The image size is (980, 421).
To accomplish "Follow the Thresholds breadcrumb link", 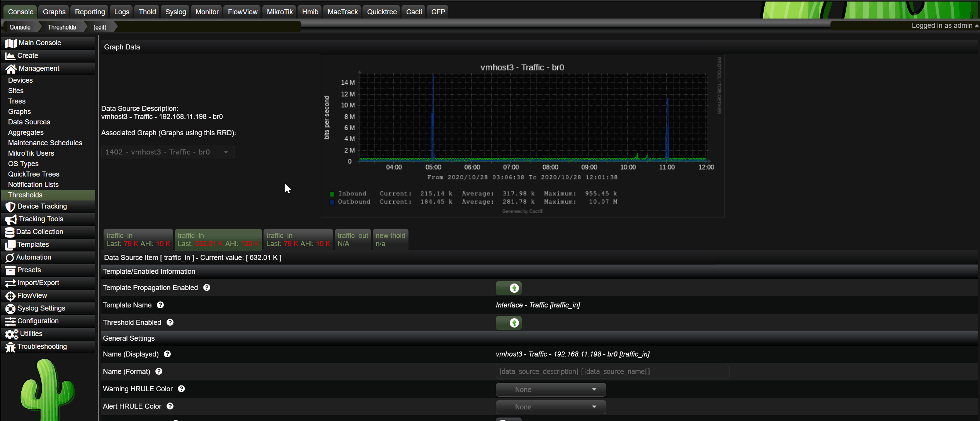I will click(x=62, y=27).
